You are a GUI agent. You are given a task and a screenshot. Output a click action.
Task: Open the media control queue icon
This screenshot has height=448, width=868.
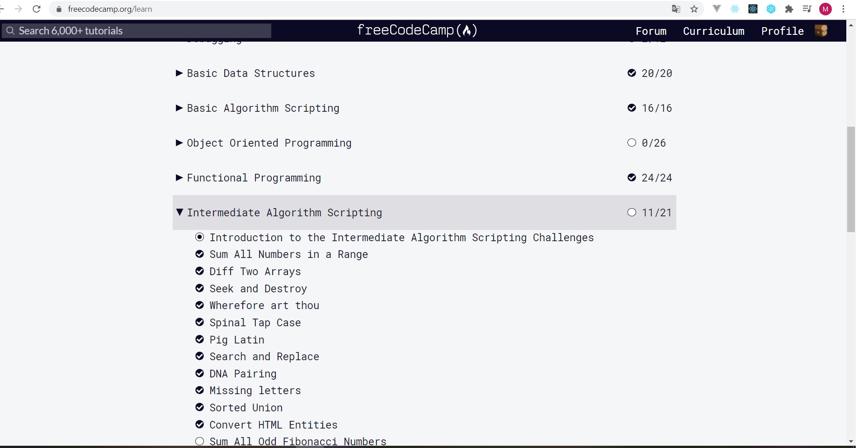pyautogui.click(x=807, y=9)
